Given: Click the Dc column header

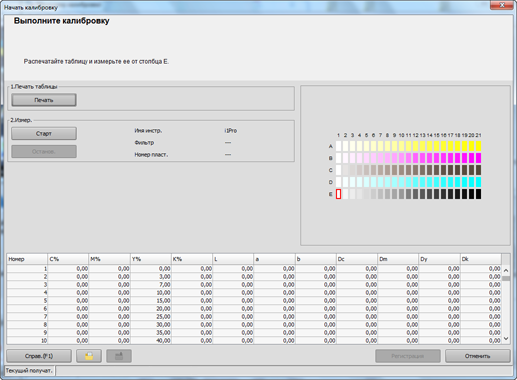Looking at the screenshot, I should click(357, 259).
